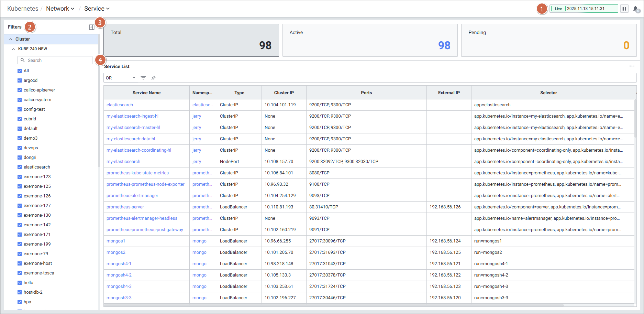
Task: Open the Network breadcrumb menu
Action: point(60,9)
